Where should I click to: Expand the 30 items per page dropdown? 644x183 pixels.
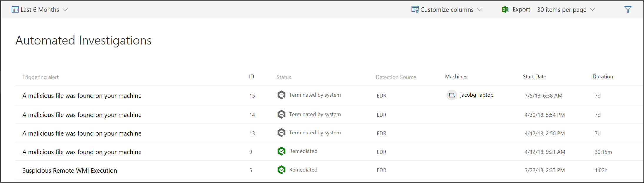coord(593,9)
